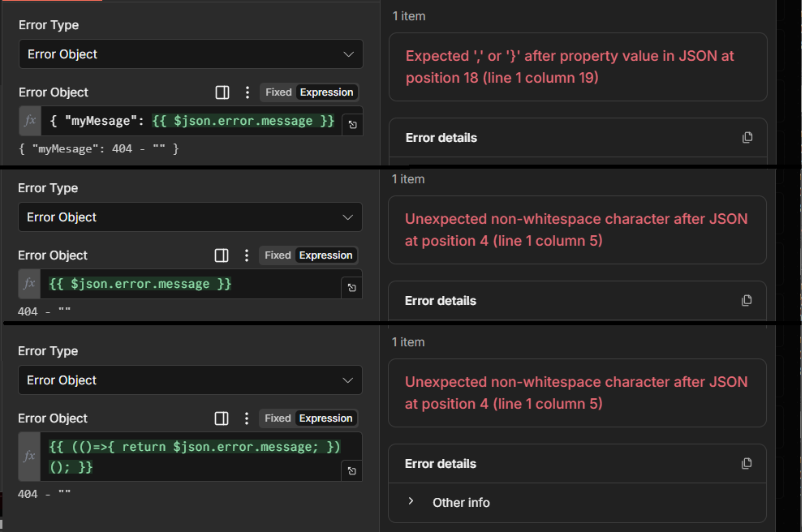Switch top Error Object to Fixed mode

point(278,92)
